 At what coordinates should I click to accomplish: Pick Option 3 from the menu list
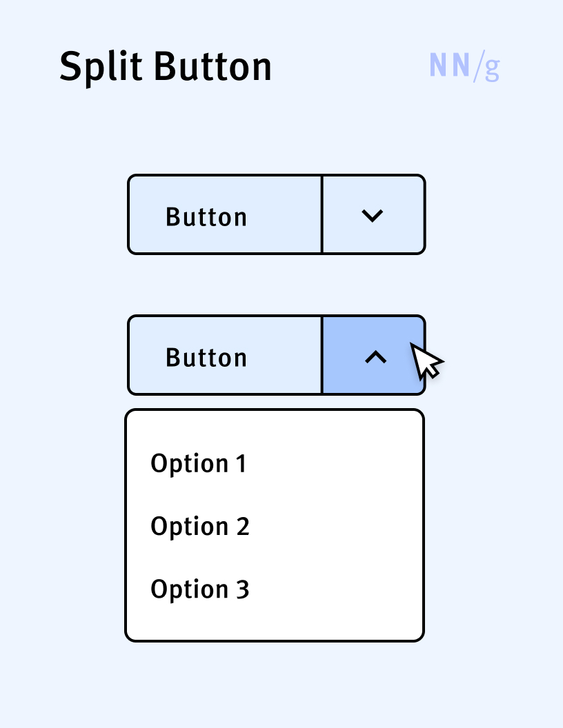pyautogui.click(x=200, y=589)
